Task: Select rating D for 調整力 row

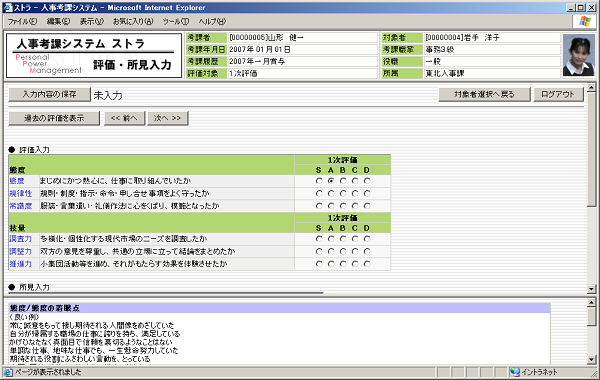Action: (x=367, y=251)
